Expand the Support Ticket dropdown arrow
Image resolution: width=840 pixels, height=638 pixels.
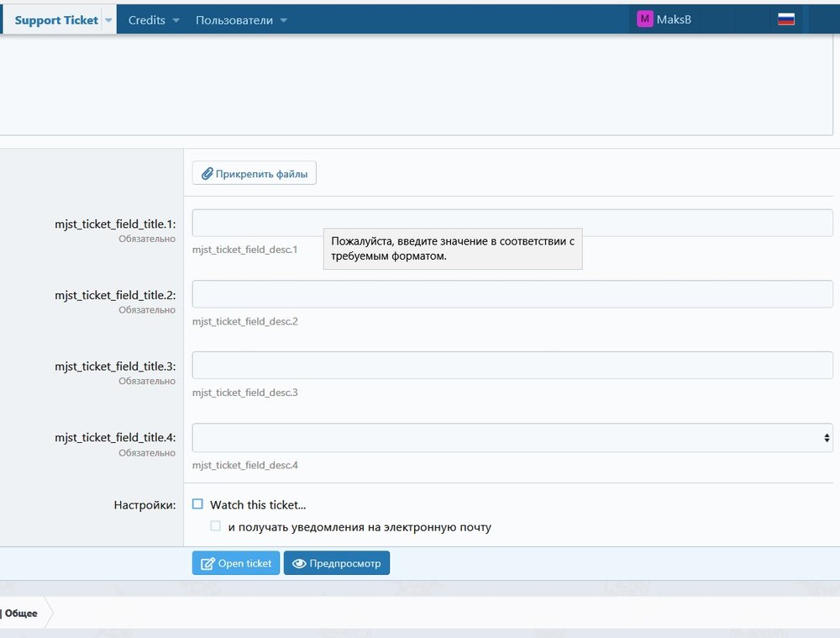[108, 20]
